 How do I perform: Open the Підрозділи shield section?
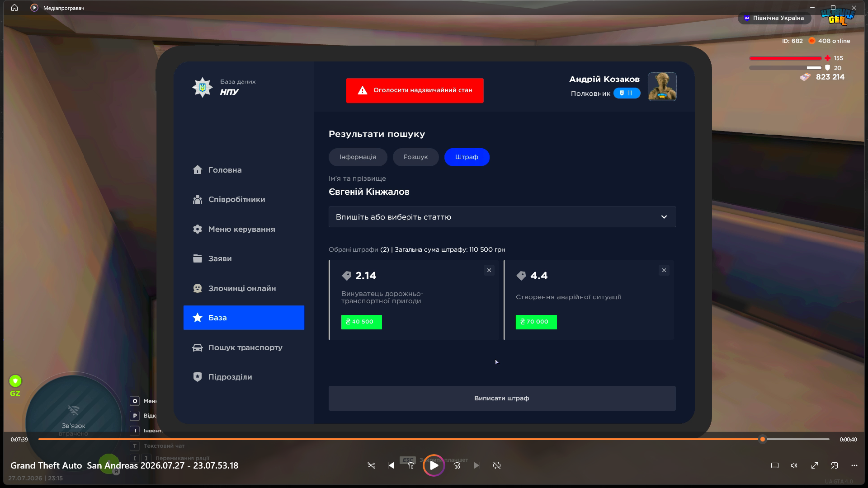222,377
